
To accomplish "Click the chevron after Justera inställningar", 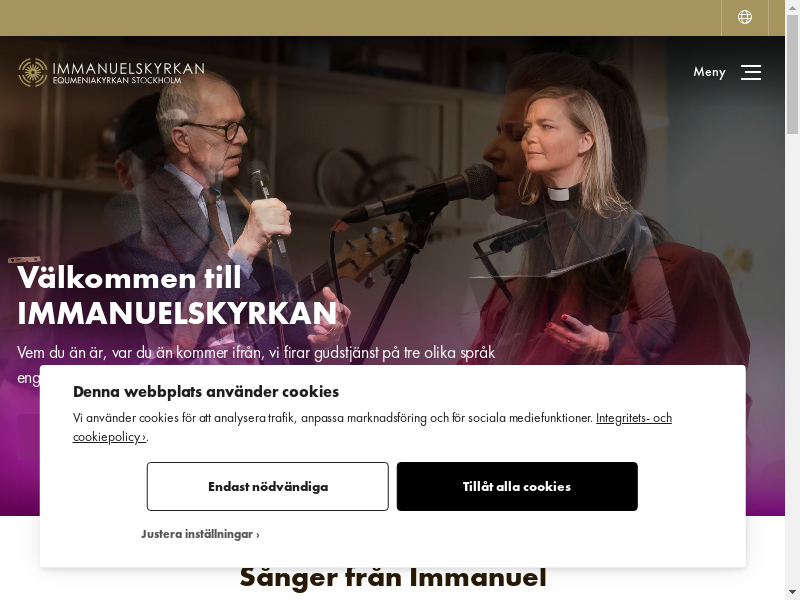I will pyautogui.click(x=258, y=535).
